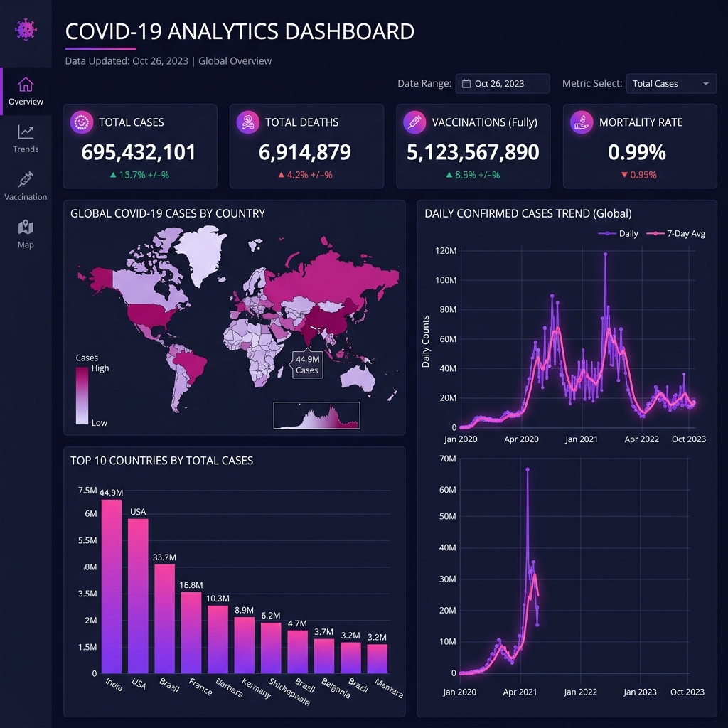Open the Trends chart icon
728x728 pixels.
26,132
